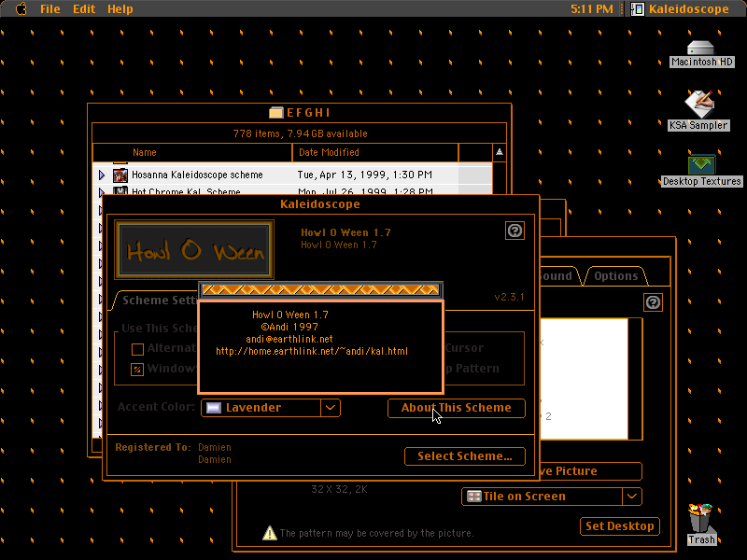This screenshot has width=747, height=560.
Task: Click the About This Scheme button
Action: [457, 408]
